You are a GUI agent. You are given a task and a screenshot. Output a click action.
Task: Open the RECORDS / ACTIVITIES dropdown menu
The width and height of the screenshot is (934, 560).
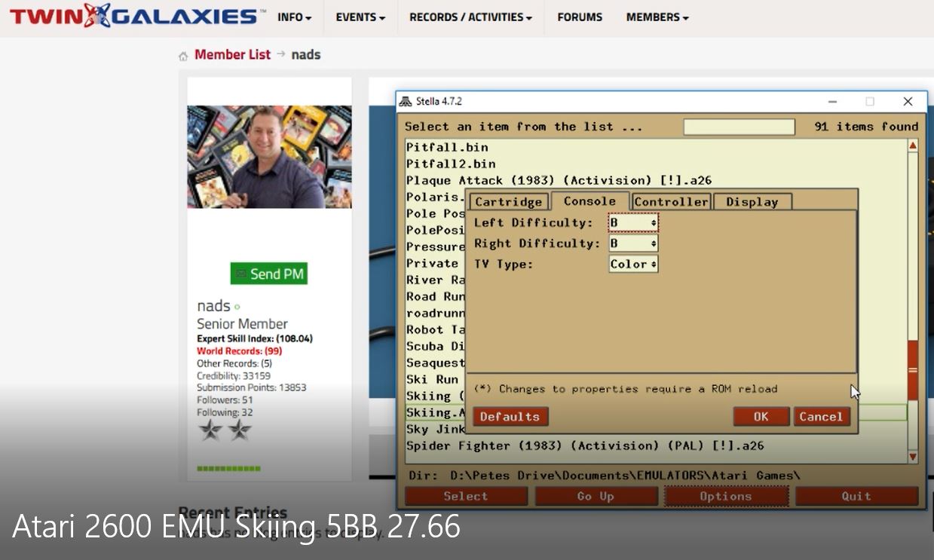[x=470, y=17]
